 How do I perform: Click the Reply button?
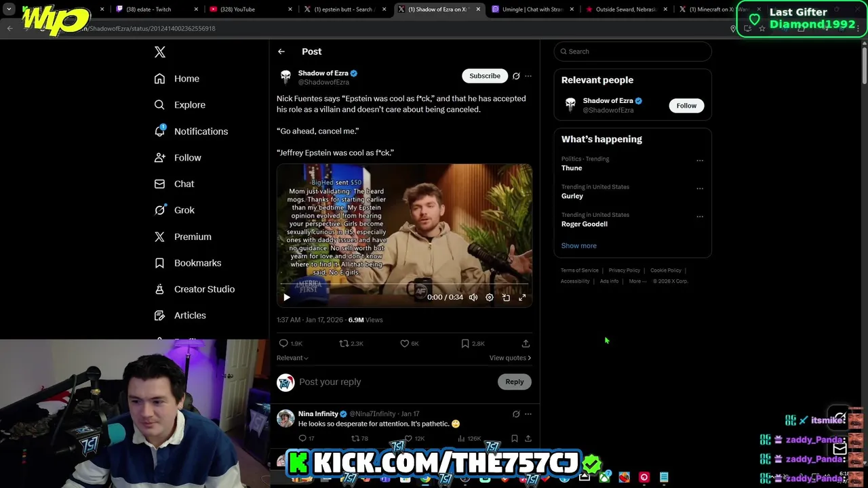point(515,382)
